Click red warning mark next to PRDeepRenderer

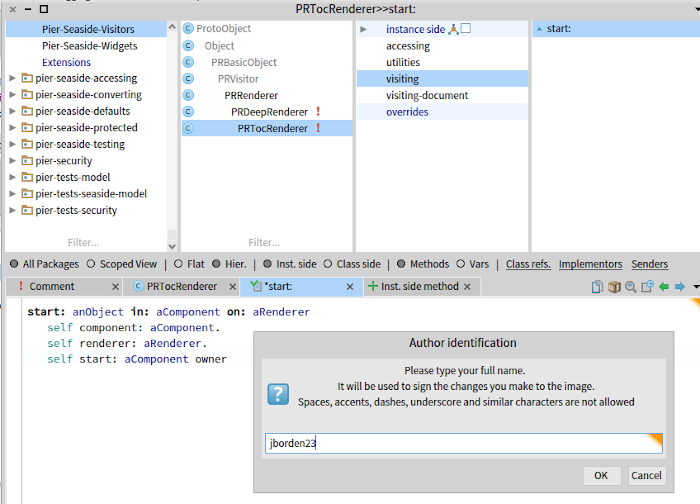318,111
